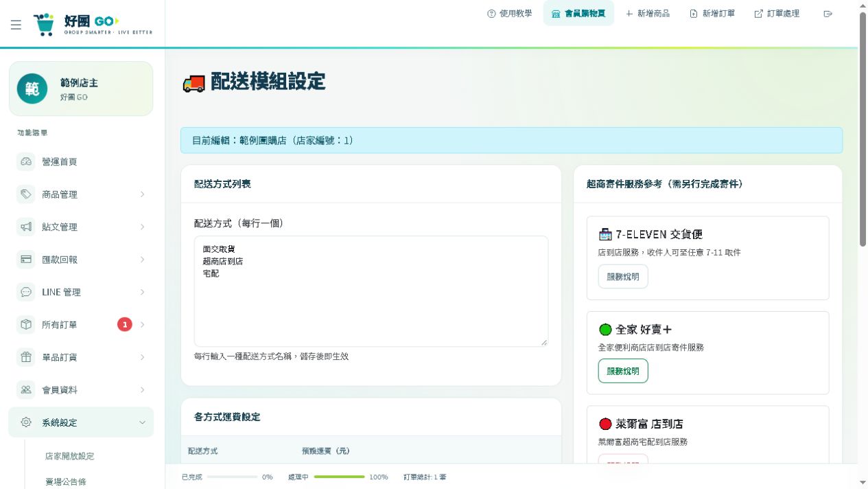868x489 pixels.
Task: Select 新增商品 in top navigation
Action: click(647, 14)
